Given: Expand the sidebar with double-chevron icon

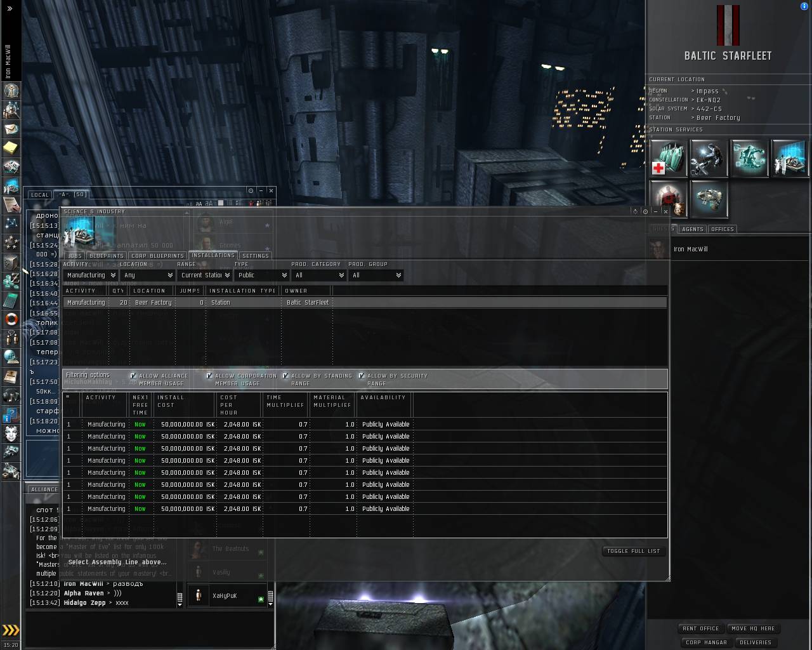Looking at the screenshot, I should click(10, 8).
